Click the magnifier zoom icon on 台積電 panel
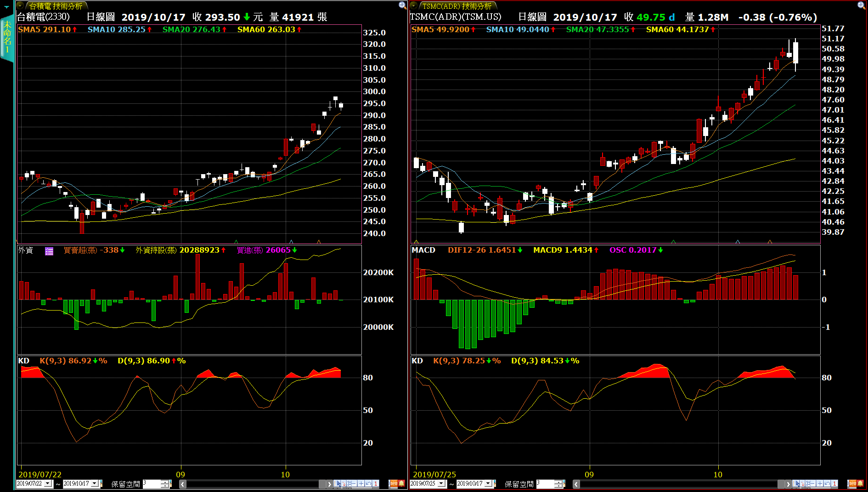The image size is (868, 492). tap(402, 5)
